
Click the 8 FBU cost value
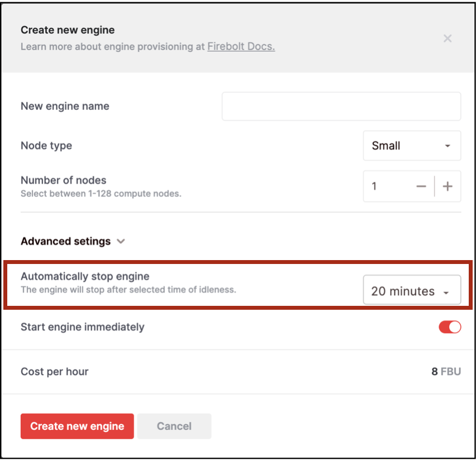coord(446,372)
